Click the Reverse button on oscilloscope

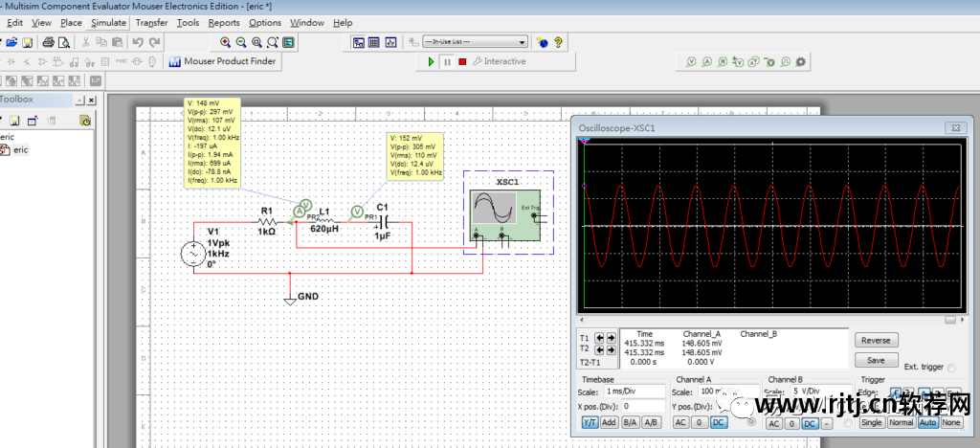coord(875,340)
